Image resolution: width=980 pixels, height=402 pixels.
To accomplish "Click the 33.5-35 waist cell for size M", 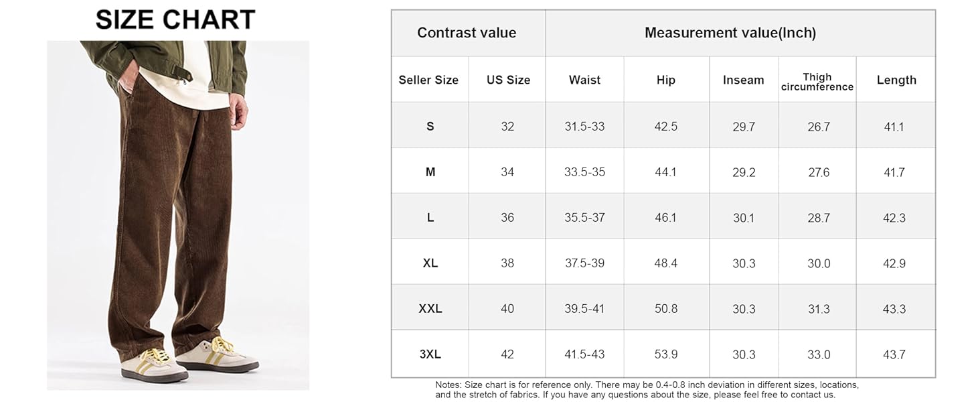I will click(x=584, y=172).
